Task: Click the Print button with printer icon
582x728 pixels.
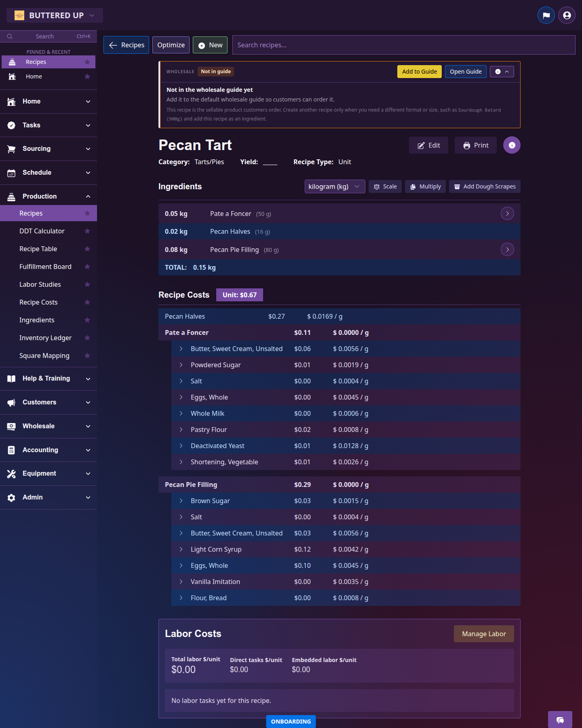Action: click(x=476, y=145)
